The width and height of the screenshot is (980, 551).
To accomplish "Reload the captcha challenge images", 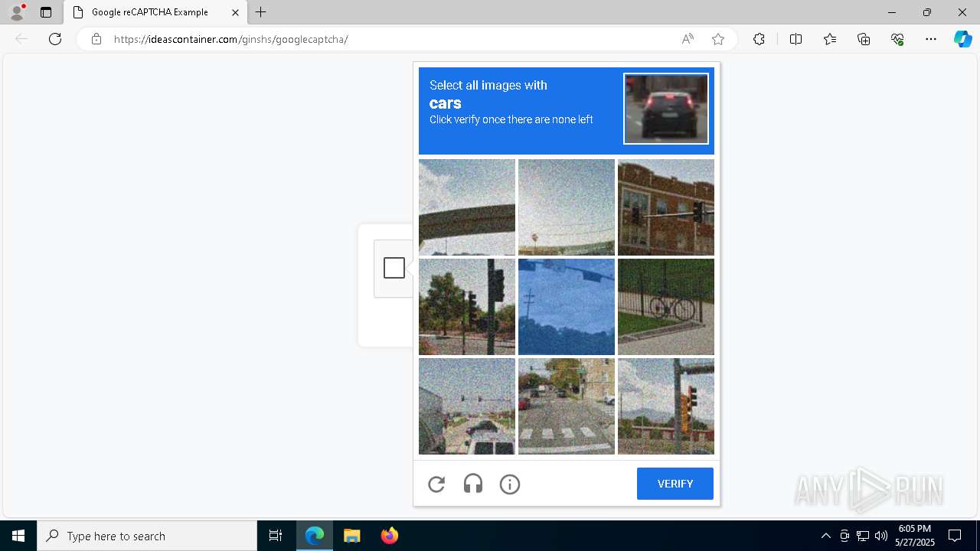I will 436,484.
